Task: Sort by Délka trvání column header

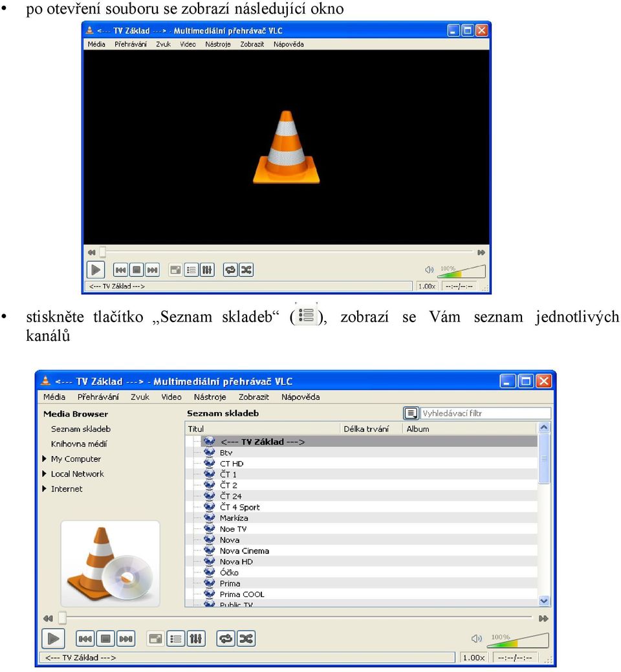Action: click(x=371, y=429)
